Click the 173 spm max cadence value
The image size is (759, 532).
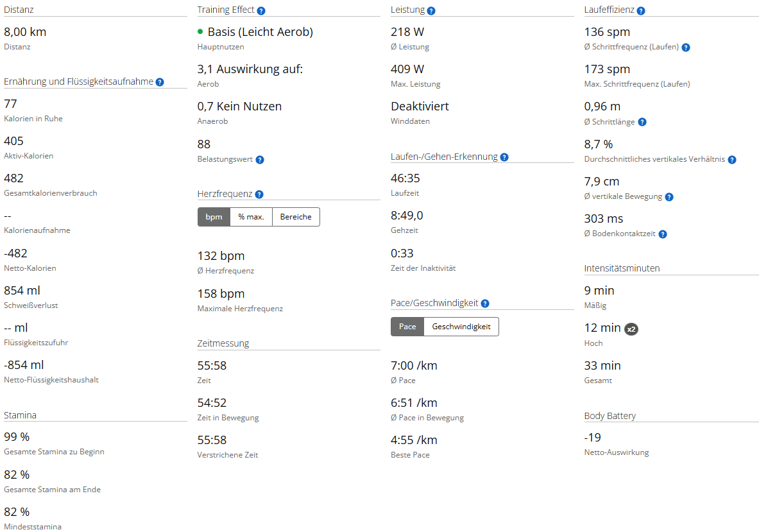coord(607,69)
